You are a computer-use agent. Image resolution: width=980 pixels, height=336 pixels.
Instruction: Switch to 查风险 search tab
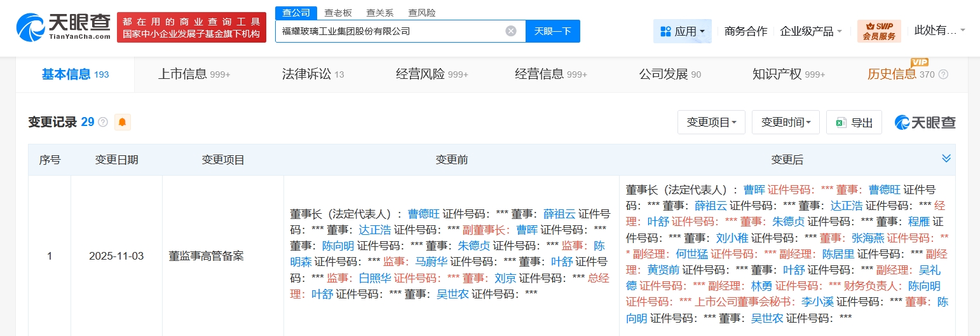422,13
